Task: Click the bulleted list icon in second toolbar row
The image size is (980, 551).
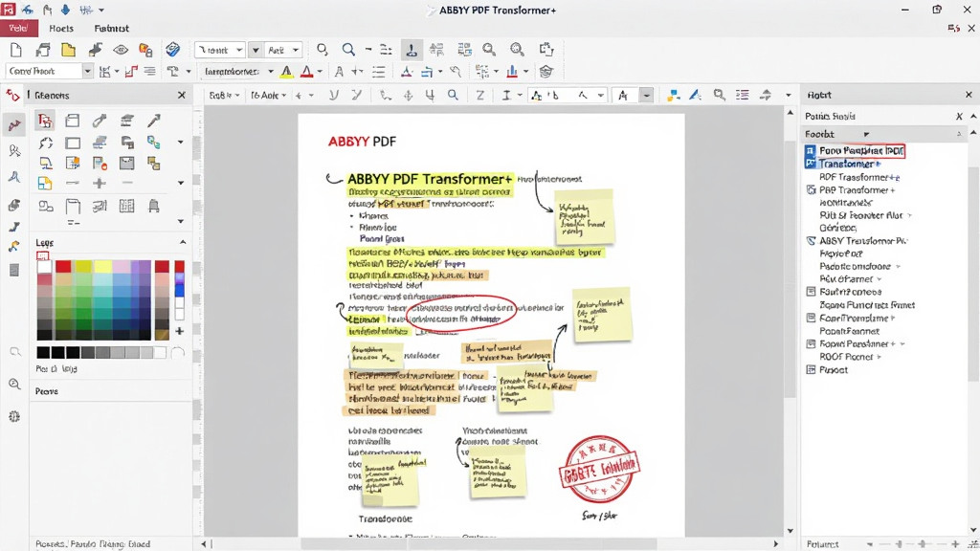Action: tap(378, 72)
